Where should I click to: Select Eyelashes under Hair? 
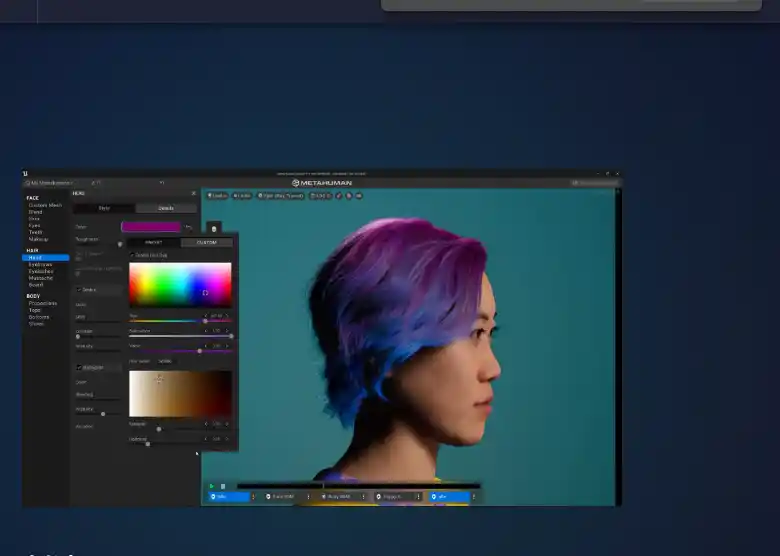click(x=41, y=272)
